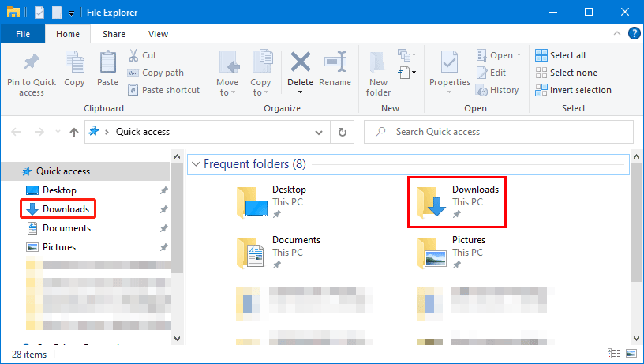Click Paste shortcut
Image resolution: width=644 pixels, height=364 pixels.
click(x=163, y=90)
